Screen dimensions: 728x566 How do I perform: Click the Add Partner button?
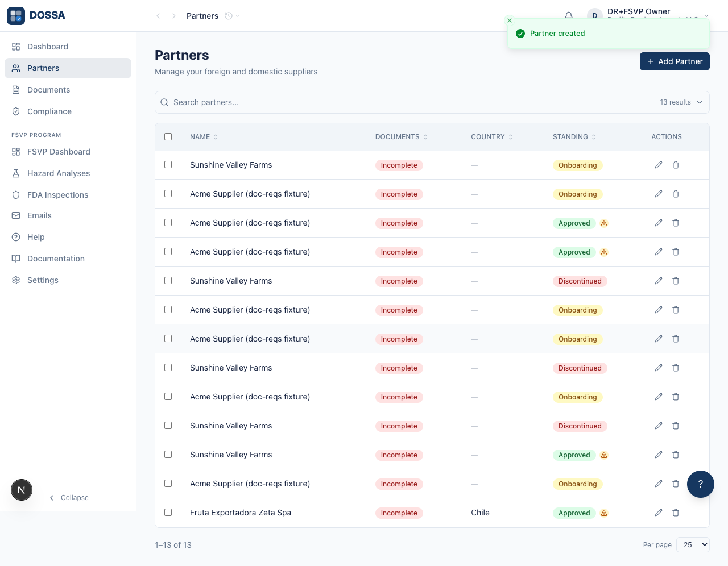pos(675,61)
